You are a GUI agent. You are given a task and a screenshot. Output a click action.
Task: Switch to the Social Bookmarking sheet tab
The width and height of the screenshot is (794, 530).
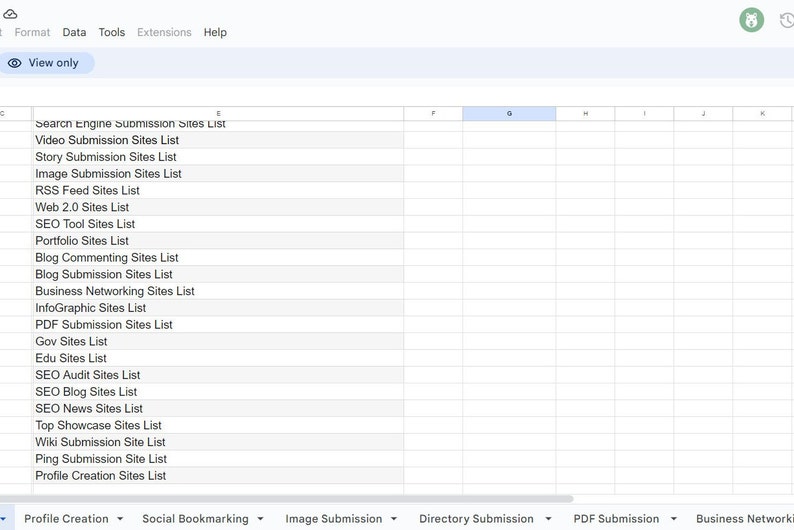tap(195, 519)
